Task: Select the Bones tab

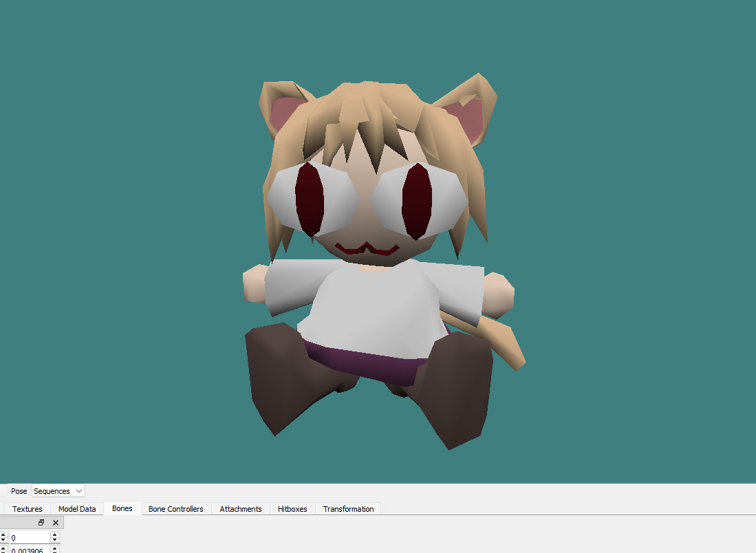Action: tap(122, 509)
